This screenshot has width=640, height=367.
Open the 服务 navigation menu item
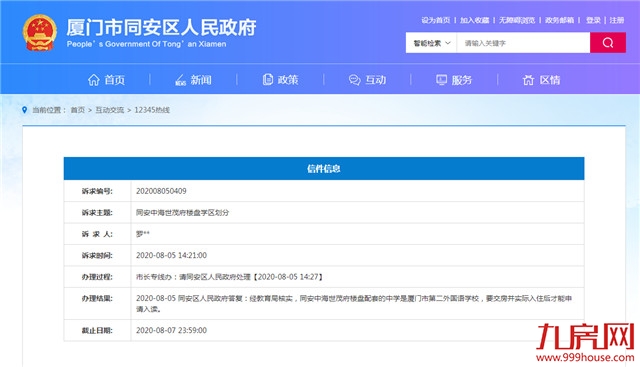coord(462,80)
